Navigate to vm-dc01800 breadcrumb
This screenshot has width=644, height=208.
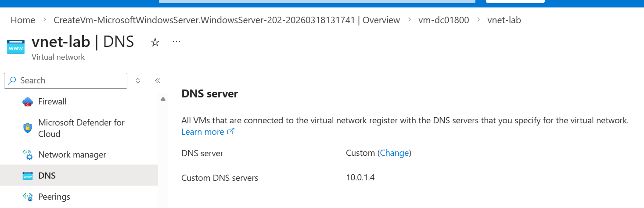[x=443, y=20]
